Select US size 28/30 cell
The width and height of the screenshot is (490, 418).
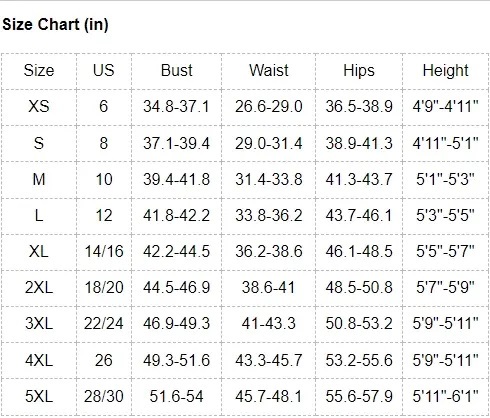click(104, 396)
